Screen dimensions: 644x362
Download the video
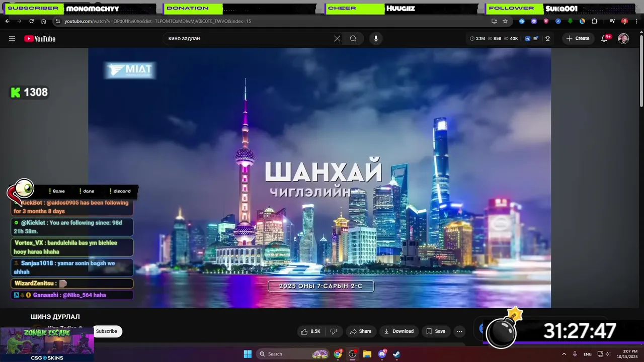coord(398,331)
